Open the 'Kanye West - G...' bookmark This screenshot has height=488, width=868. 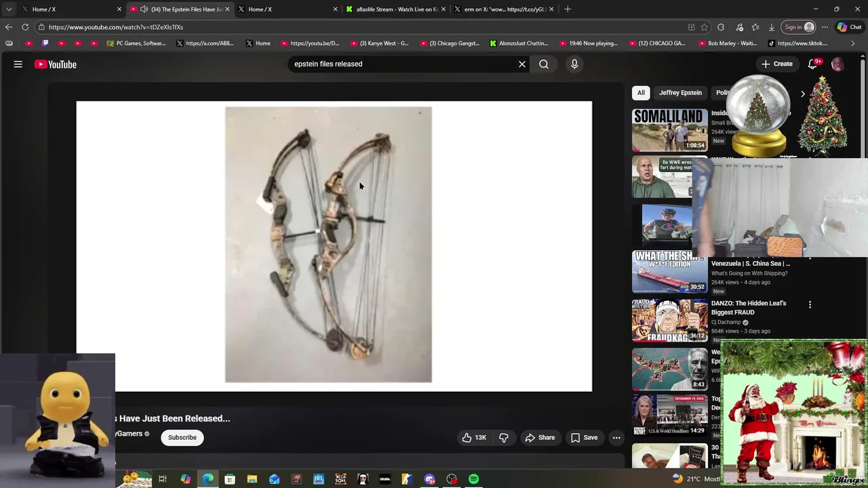pos(378,43)
